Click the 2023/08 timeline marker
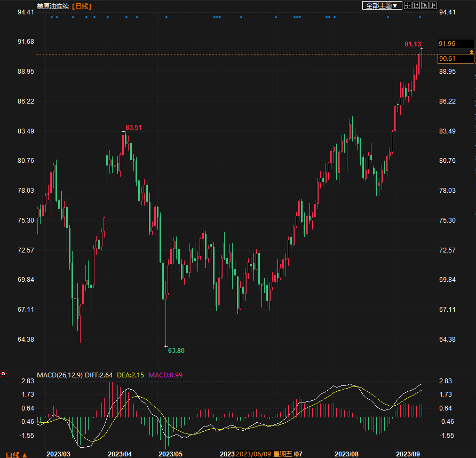This screenshot has width=476, height=458. click(x=346, y=454)
